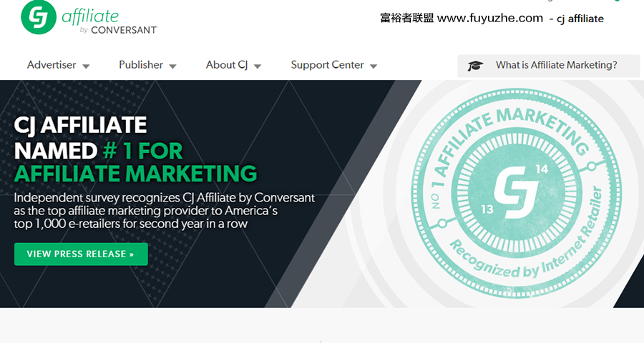
Task: Click the View Press Release button
Action: (81, 254)
